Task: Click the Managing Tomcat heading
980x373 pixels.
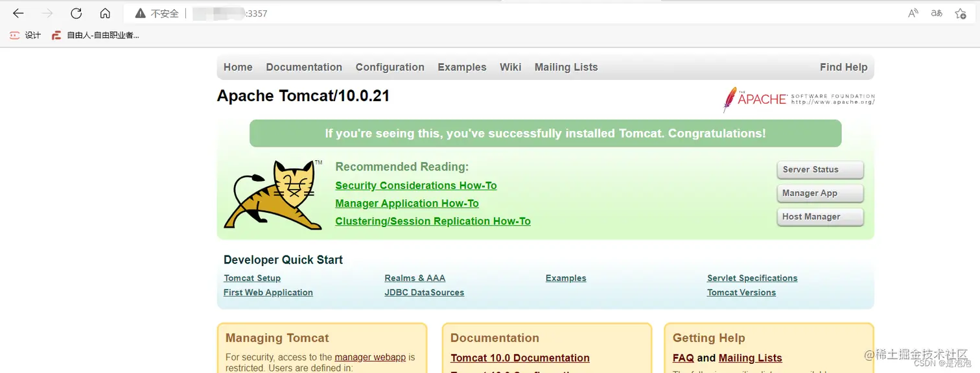Action: click(x=277, y=338)
